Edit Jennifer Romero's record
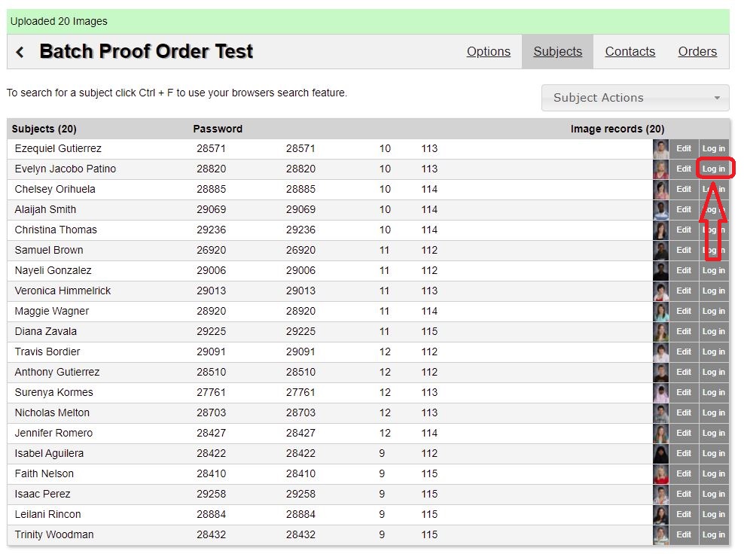Screen dimensions: 744x560 (x=684, y=434)
